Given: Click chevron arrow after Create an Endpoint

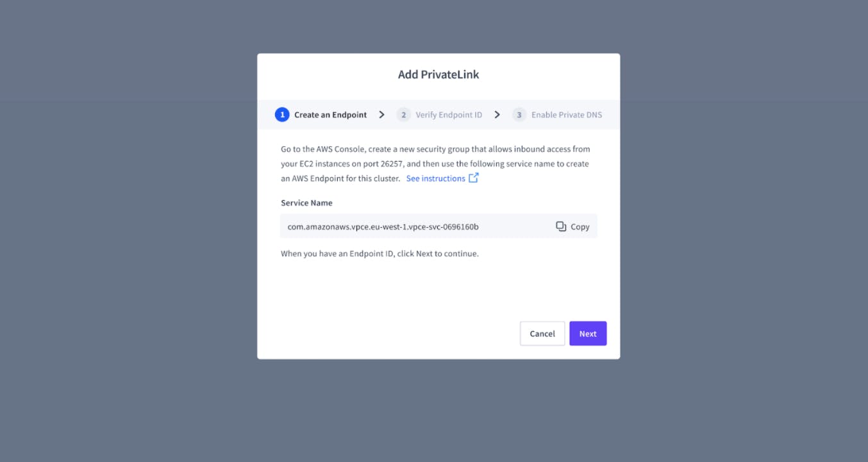Looking at the screenshot, I should coord(382,115).
